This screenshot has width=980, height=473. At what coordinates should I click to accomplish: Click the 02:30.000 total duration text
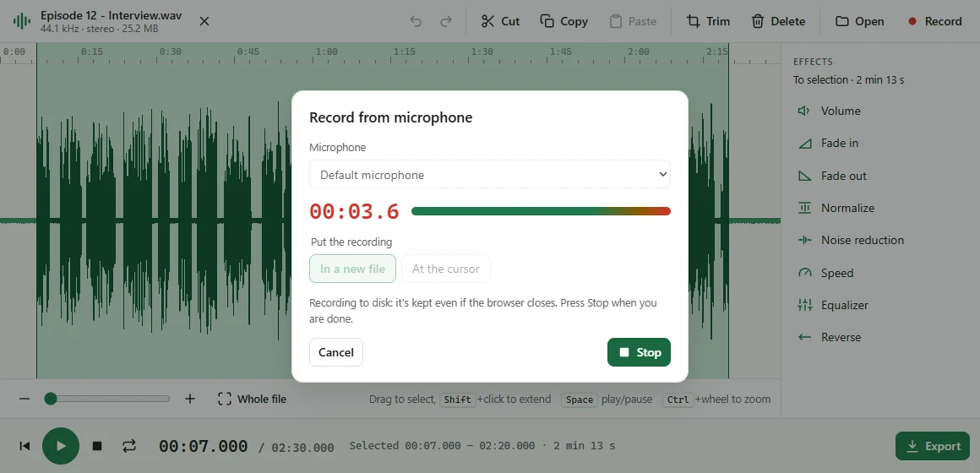click(302, 448)
